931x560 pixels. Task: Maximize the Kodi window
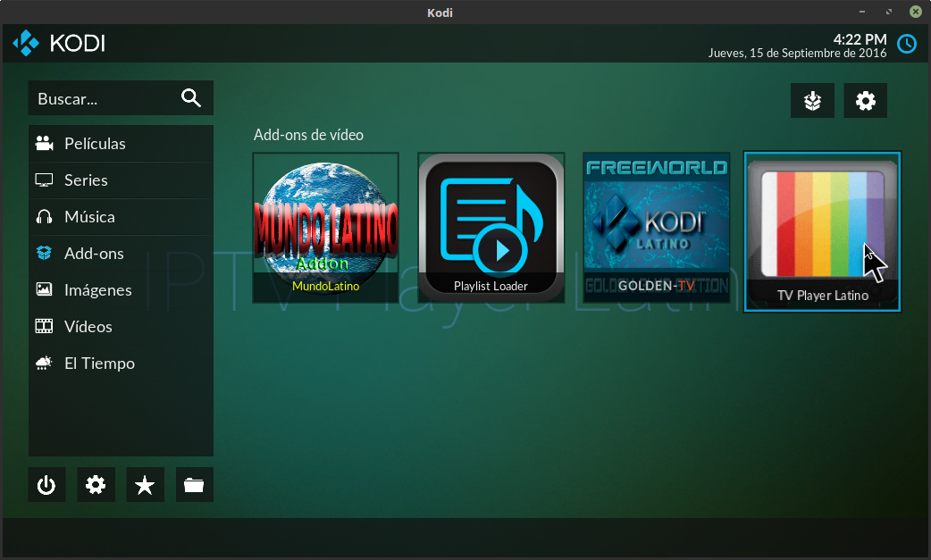(x=889, y=12)
